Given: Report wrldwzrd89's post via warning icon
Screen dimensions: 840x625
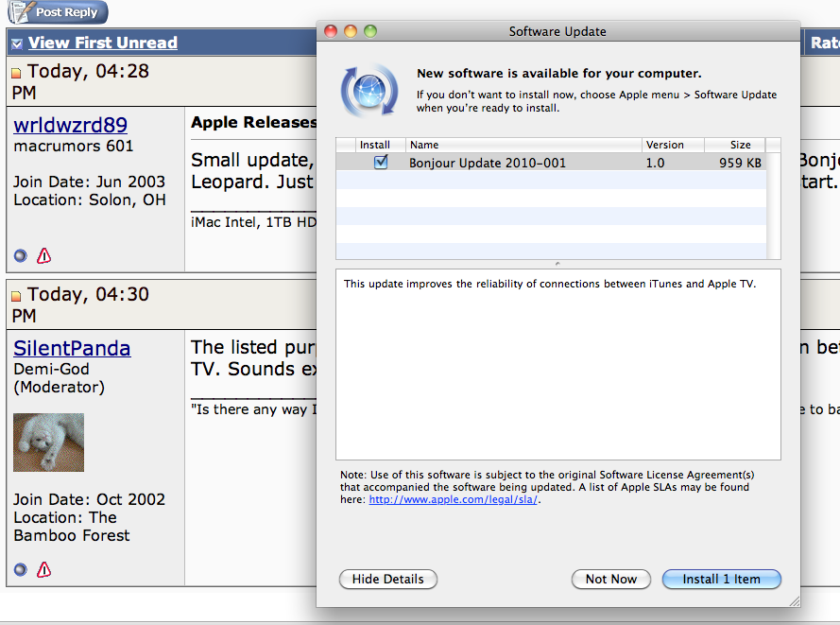Looking at the screenshot, I should (x=43, y=255).
